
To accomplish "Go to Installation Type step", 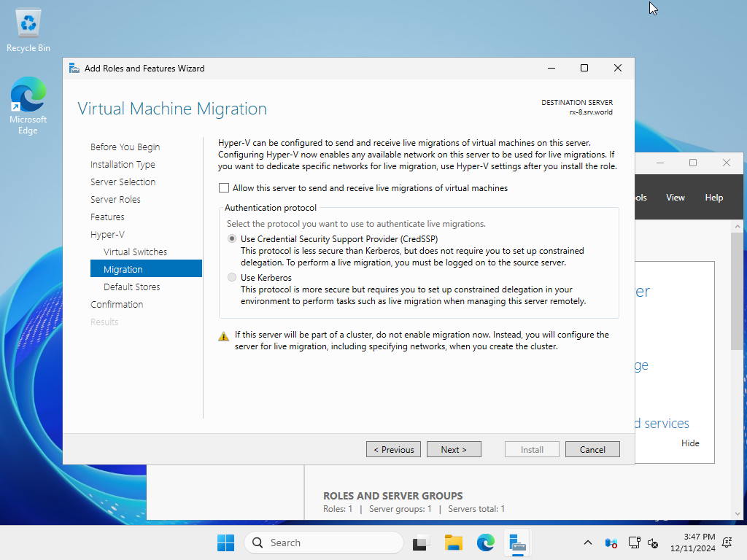I will [x=123, y=164].
